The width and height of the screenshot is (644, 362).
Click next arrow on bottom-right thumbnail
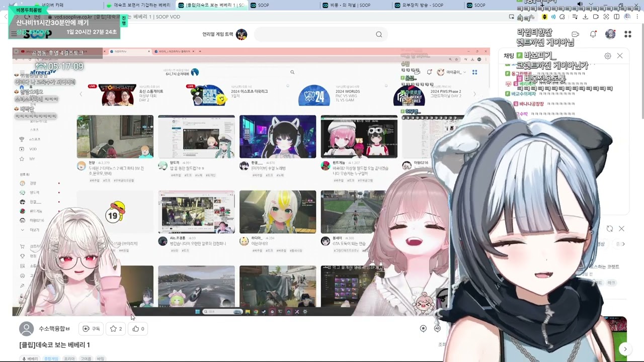[x=625, y=349]
